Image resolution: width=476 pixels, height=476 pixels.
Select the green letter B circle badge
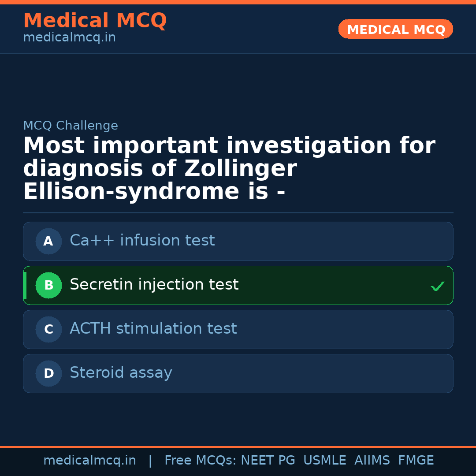pyautogui.click(x=48, y=285)
